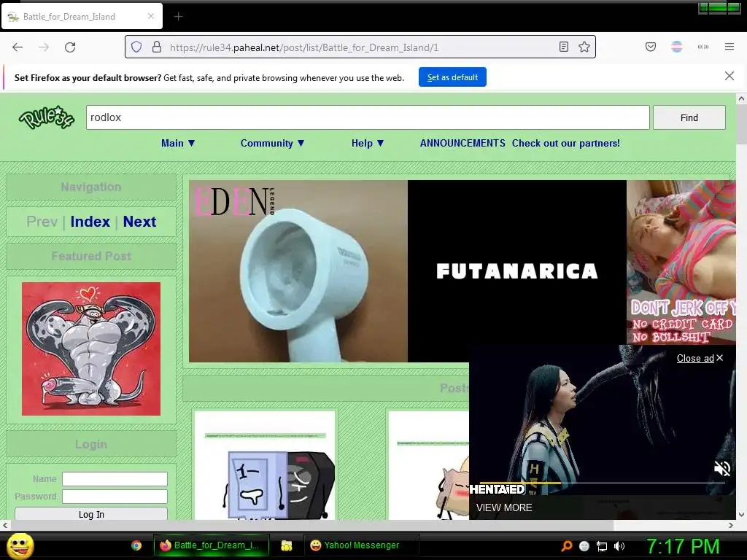The image size is (747, 560).
Task: Close the floating video ad via Close ad
Action: (700, 358)
